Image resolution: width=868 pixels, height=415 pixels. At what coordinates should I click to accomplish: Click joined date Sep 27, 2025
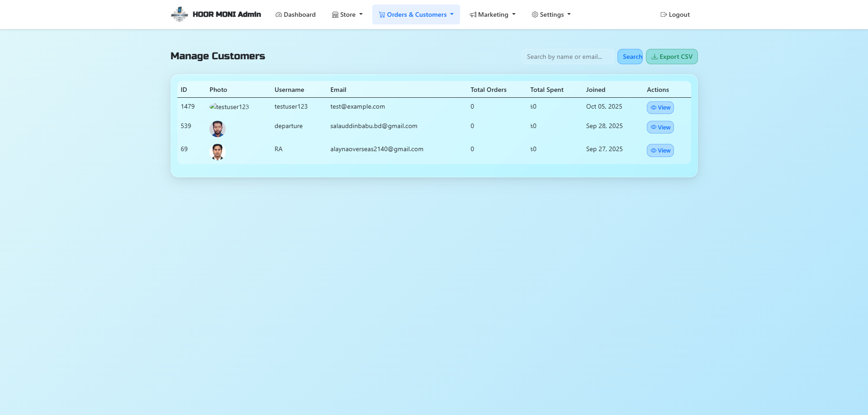point(604,149)
